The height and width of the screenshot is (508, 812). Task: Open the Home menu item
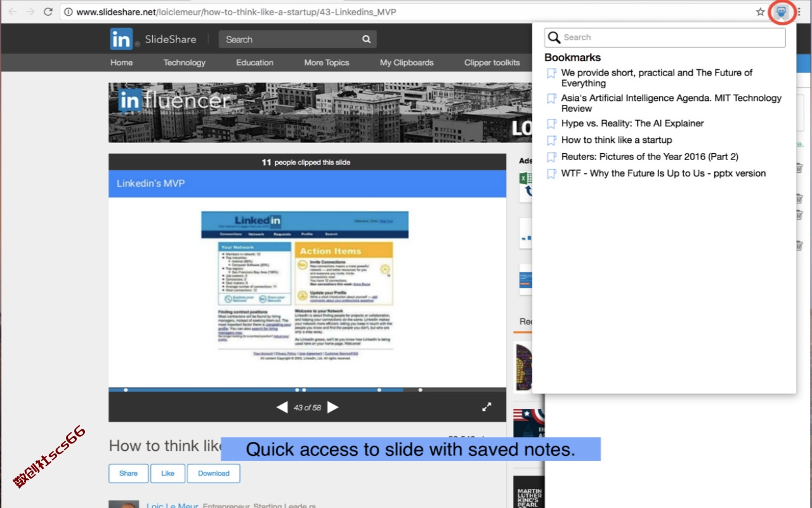pos(122,62)
